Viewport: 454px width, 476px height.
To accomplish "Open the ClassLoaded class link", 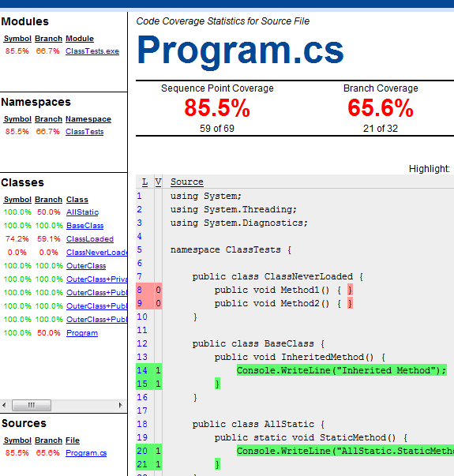I will [x=90, y=239].
